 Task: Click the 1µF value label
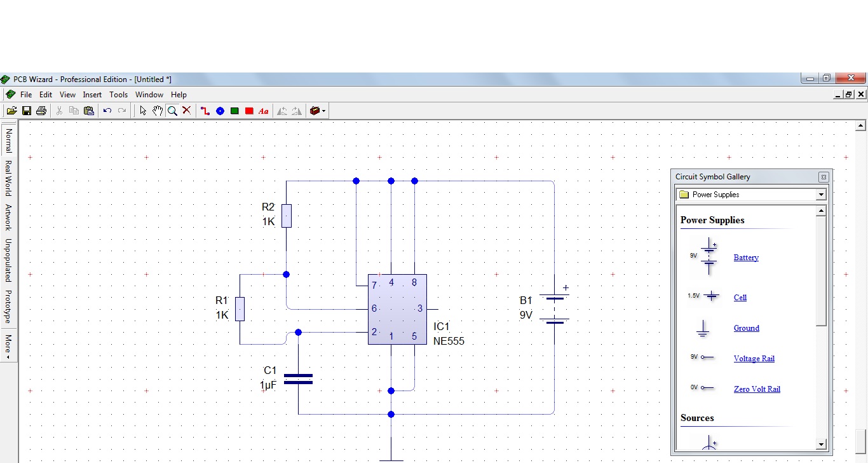(268, 385)
